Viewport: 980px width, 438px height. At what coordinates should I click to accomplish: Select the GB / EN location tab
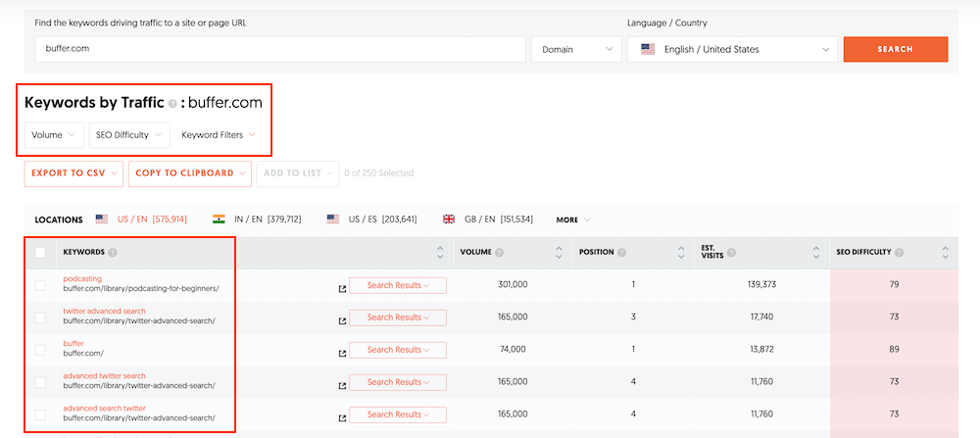[x=488, y=219]
